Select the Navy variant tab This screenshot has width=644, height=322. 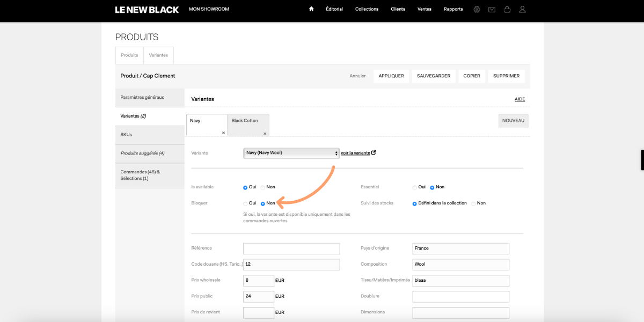pos(207,125)
